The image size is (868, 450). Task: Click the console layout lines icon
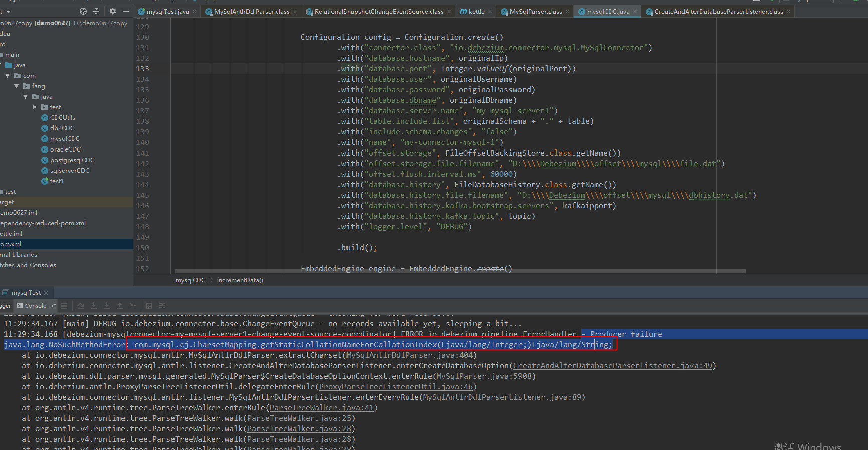click(64, 306)
